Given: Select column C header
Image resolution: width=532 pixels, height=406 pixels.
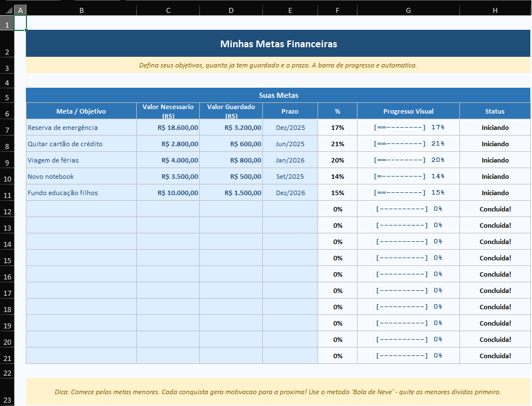Looking at the screenshot, I should click(168, 11).
